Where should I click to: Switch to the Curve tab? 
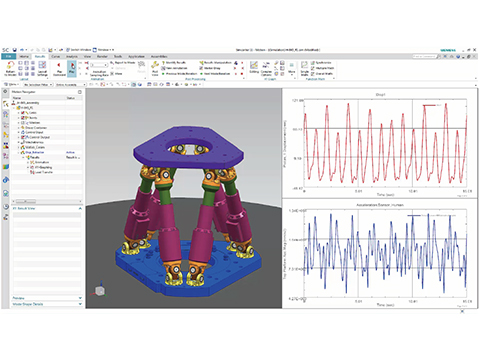pyautogui.click(x=56, y=56)
